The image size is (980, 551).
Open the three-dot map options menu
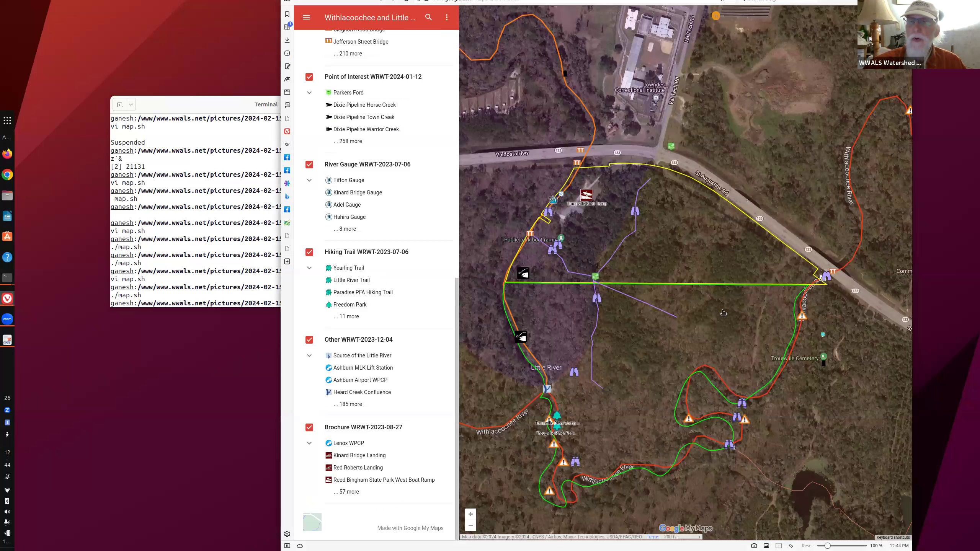click(446, 17)
